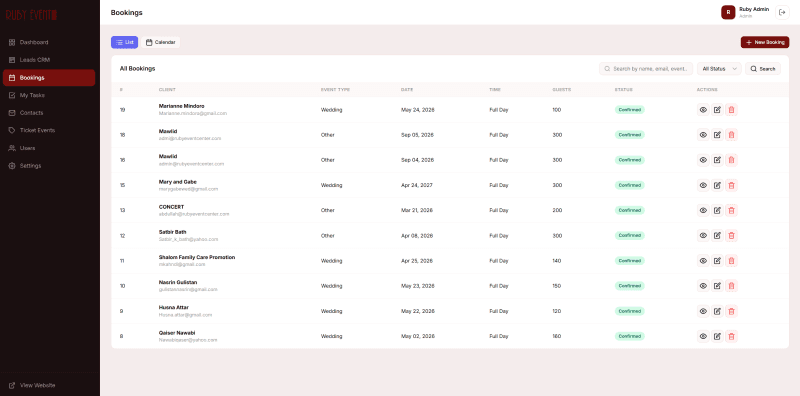Image resolution: width=800 pixels, height=396 pixels.
Task: Delete Nasrin Gulistan booking
Action: pyautogui.click(x=731, y=286)
